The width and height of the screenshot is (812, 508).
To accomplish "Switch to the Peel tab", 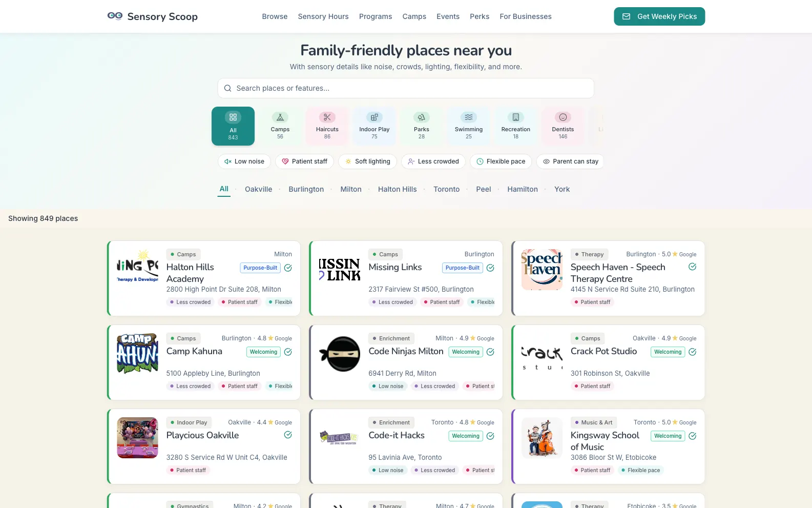I will point(483,189).
